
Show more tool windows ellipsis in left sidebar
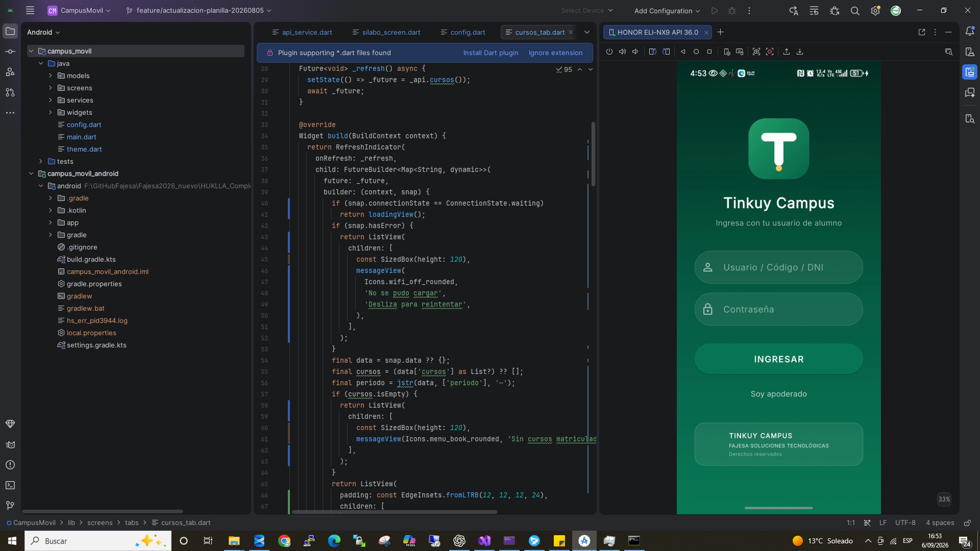(x=10, y=113)
